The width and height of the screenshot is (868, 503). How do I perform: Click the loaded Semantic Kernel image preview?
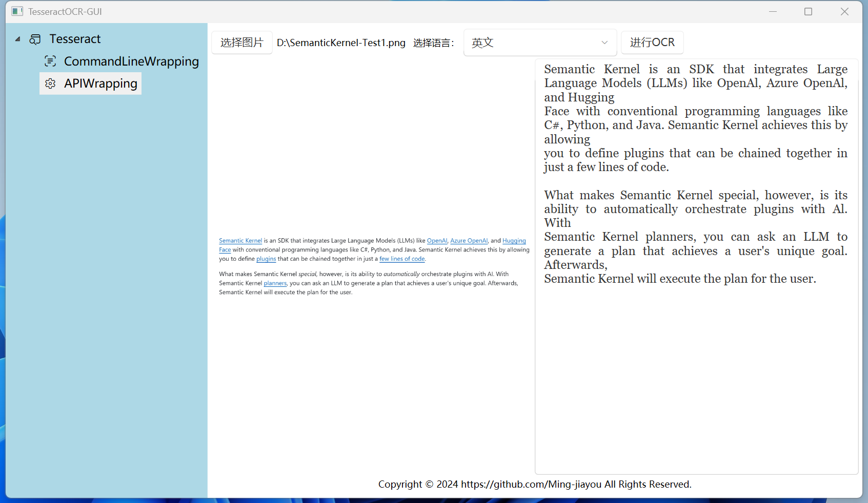[374, 266]
